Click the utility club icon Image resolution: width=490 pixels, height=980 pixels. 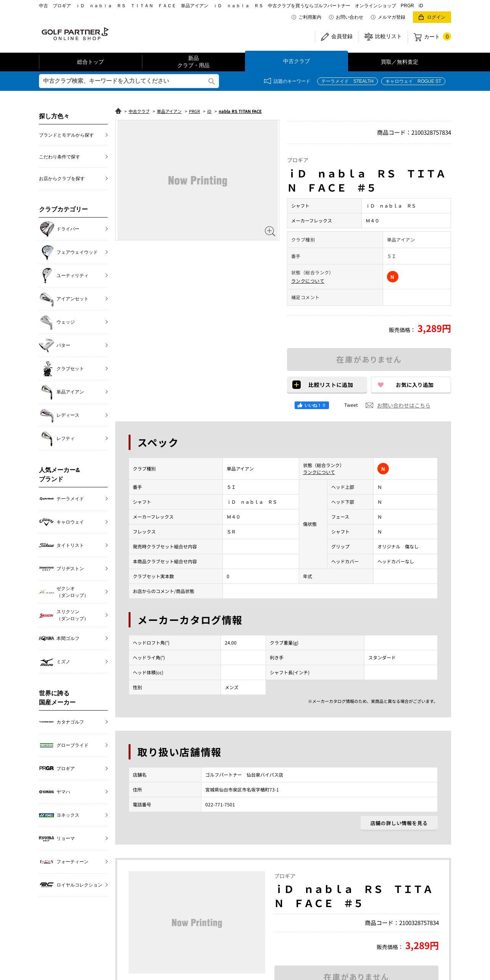tap(47, 276)
